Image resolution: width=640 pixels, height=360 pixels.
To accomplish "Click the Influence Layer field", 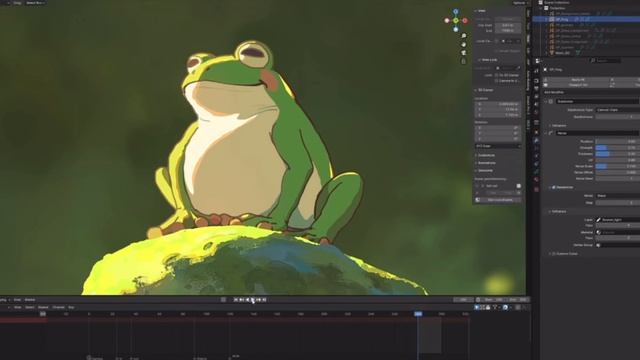I will 618,220.
